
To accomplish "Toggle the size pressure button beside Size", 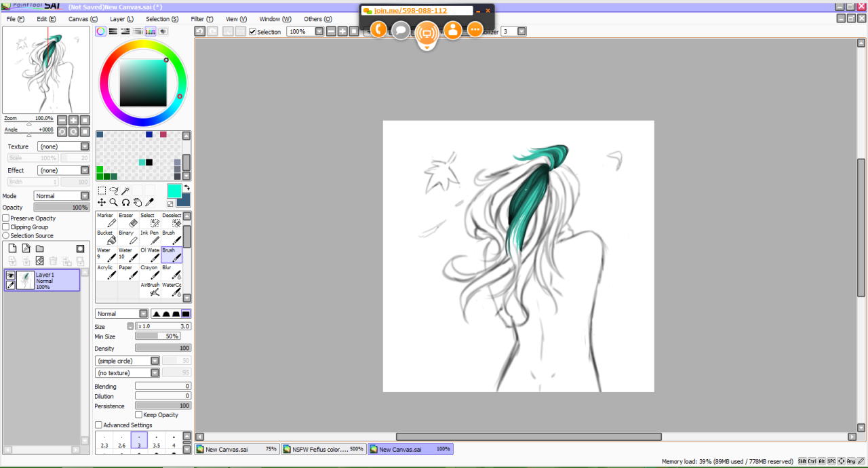I will (x=130, y=326).
